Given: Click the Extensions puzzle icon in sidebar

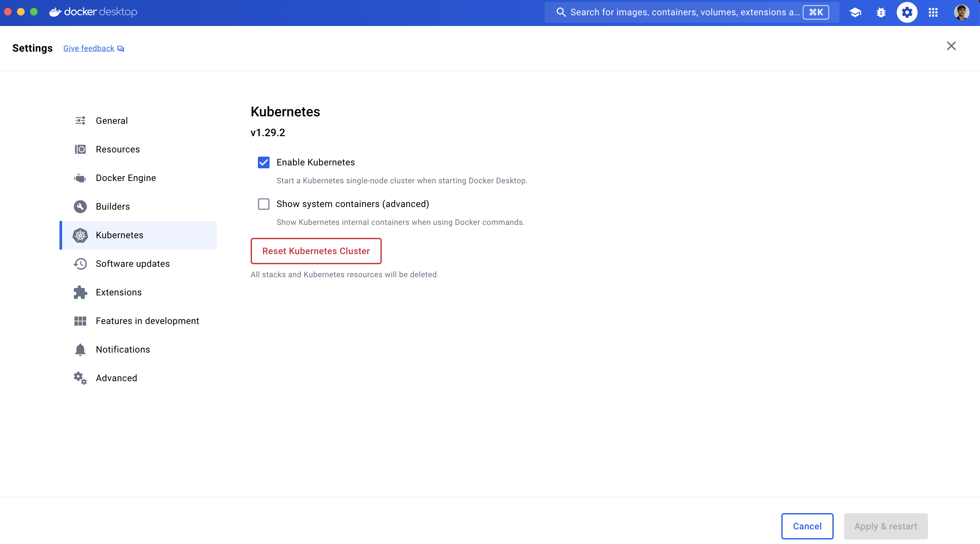Looking at the screenshot, I should tap(80, 292).
